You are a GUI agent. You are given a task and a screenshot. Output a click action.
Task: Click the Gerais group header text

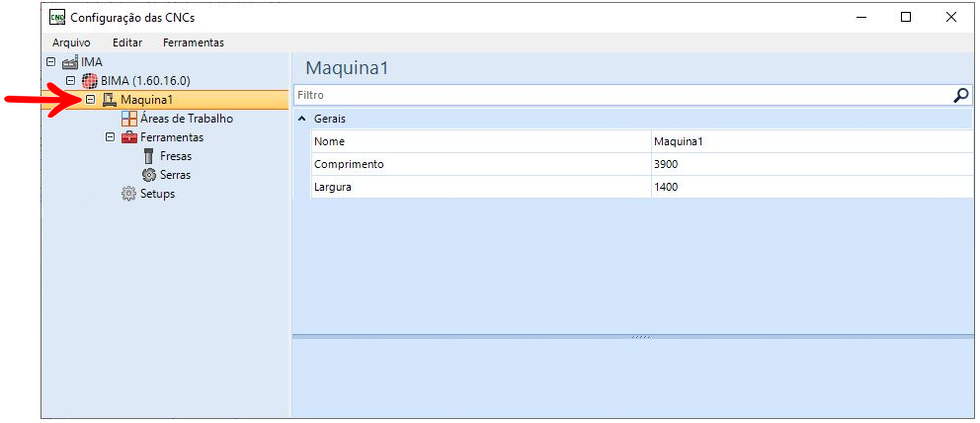click(x=330, y=119)
